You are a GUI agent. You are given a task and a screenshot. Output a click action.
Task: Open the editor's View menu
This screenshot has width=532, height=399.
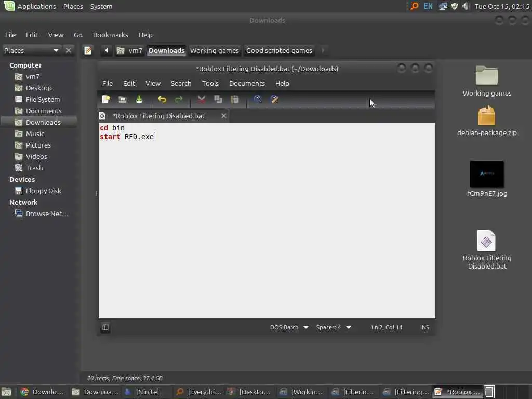coord(153,83)
